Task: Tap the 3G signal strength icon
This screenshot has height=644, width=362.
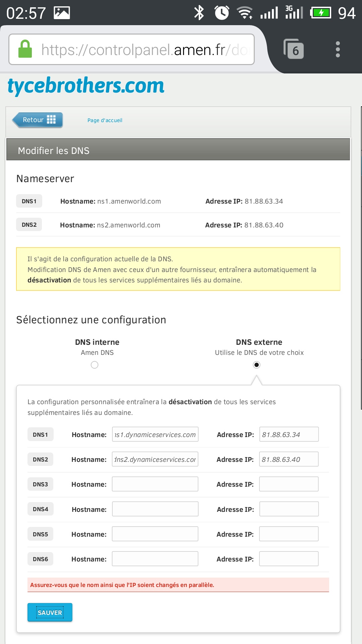Action: click(x=294, y=12)
